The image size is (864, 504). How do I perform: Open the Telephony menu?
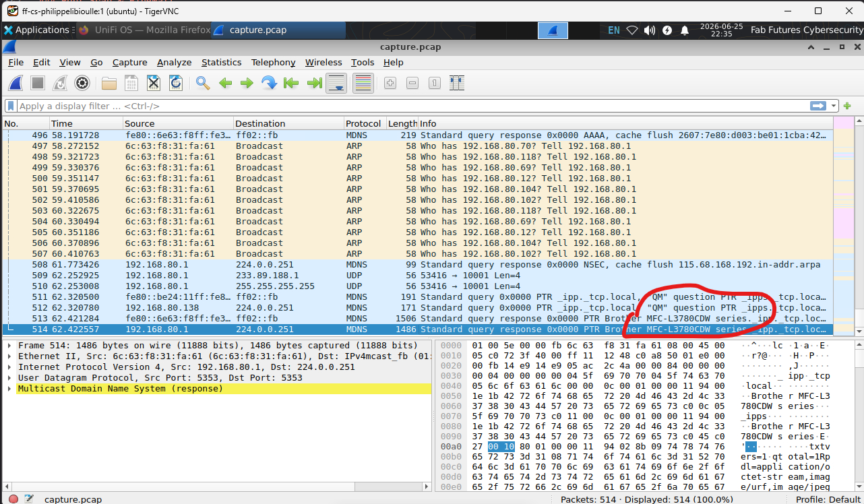274,62
